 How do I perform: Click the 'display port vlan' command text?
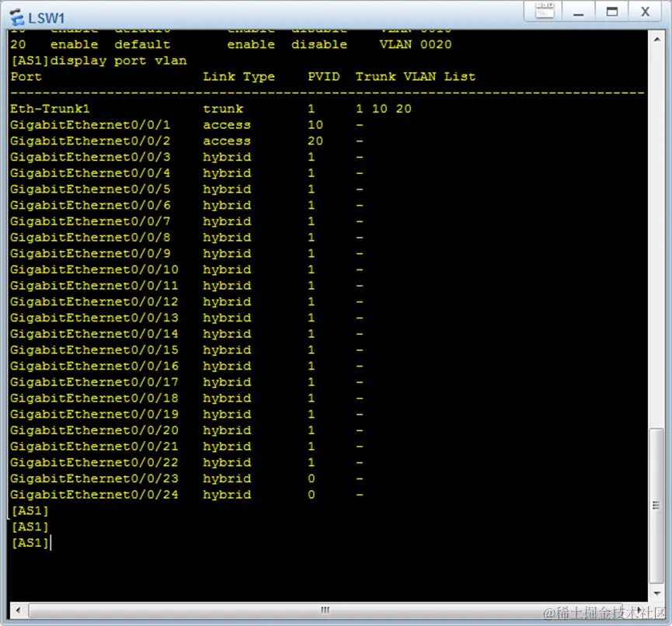(118, 61)
